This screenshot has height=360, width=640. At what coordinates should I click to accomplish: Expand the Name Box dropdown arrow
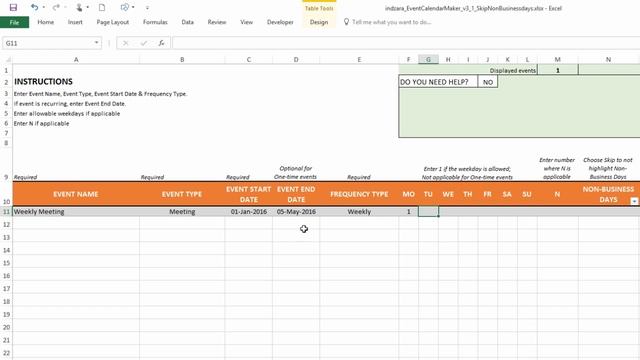tap(96, 43)
